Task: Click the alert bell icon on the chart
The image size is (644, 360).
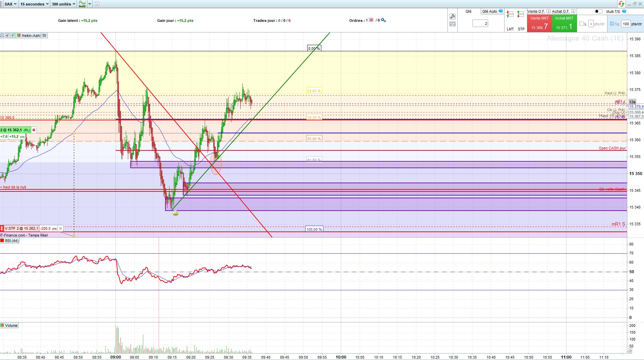Action: click(x=175, y=213)
